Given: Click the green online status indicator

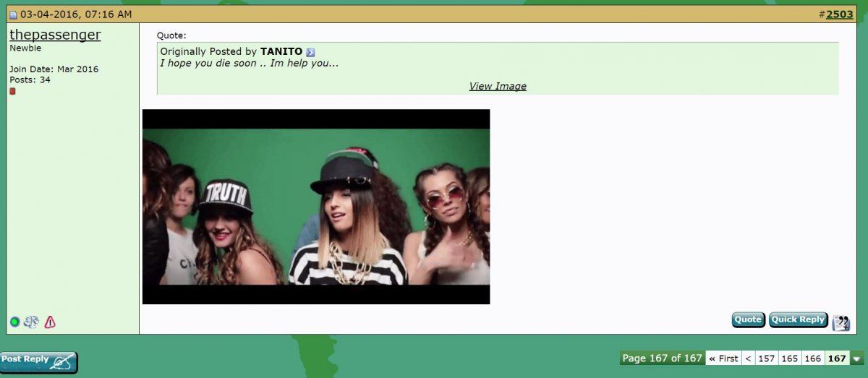Looking at the screenshot, I should 14,322.
